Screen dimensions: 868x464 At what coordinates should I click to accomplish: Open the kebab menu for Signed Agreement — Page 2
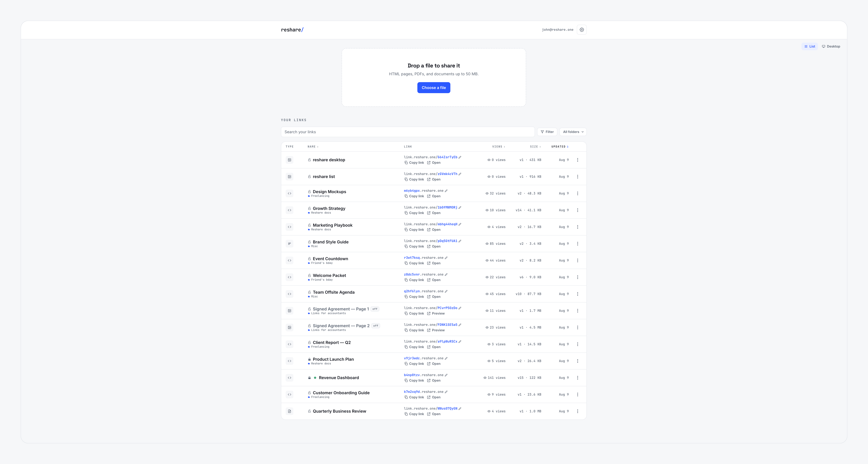578,328
